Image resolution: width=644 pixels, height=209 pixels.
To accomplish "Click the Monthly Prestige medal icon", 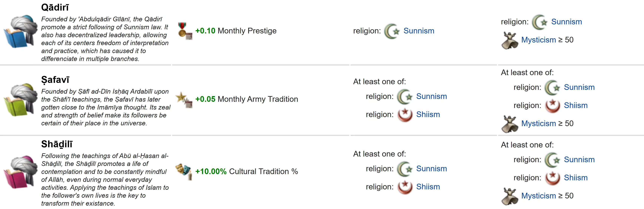I will coord(185,31).
